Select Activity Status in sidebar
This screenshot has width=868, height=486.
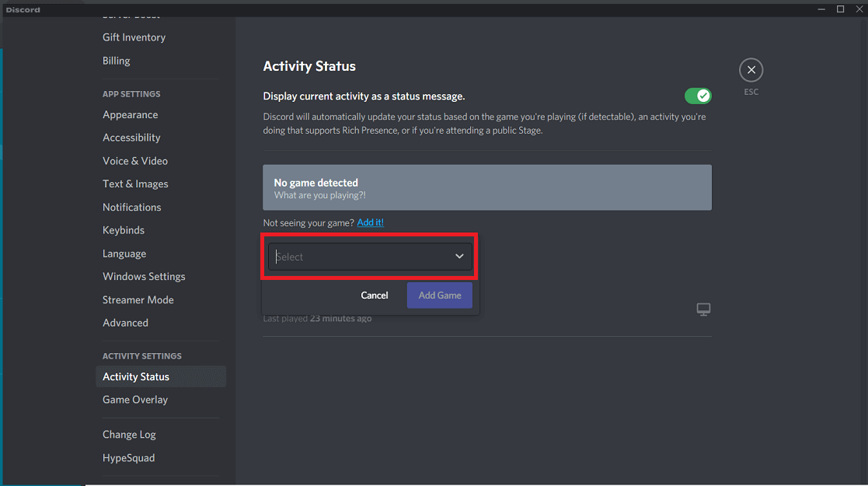click(x=161, y=376)
